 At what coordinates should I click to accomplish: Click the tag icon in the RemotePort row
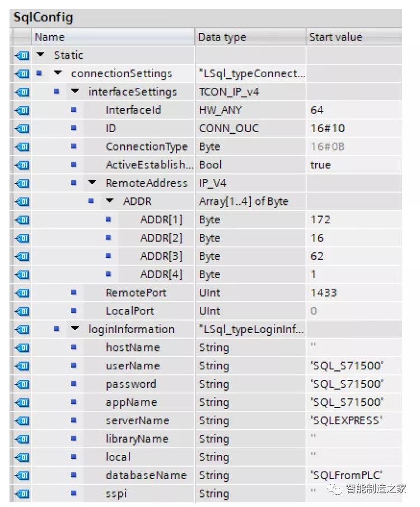coord(22,293)
